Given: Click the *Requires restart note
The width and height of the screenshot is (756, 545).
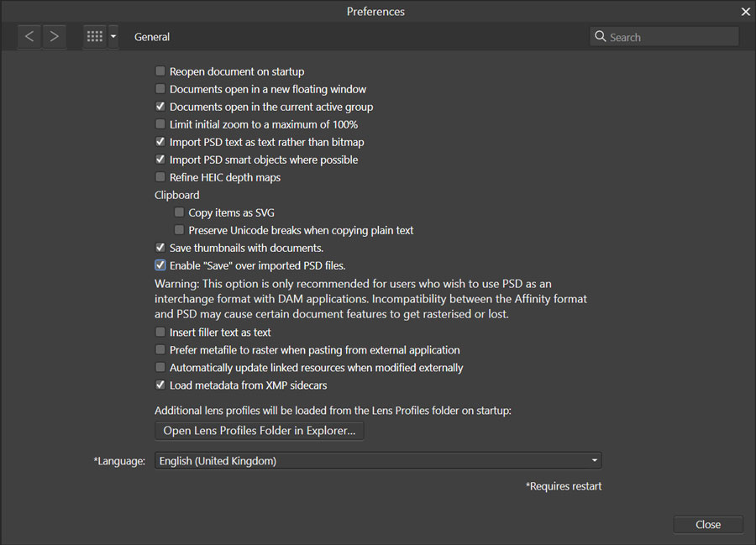Looking at the screenshot, I should pyautogui.click(x=564, y=486).
